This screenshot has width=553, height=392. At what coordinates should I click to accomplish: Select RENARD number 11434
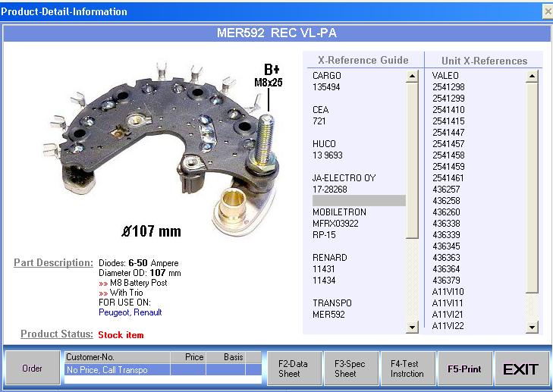pyautogui.click(x=324, y=281)
